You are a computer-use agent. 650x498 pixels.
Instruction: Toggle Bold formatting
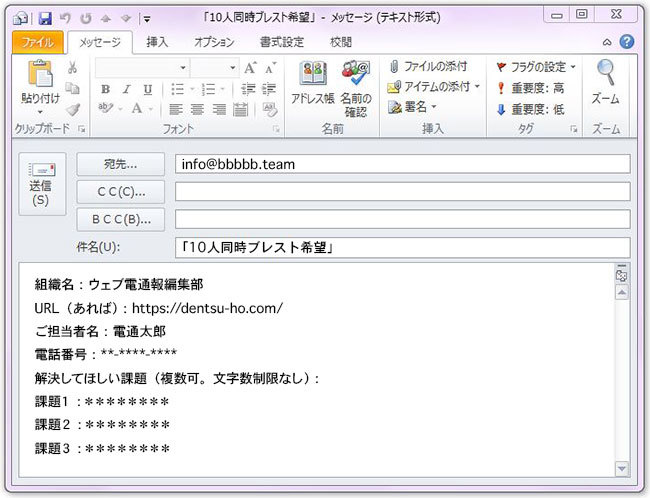106,89
